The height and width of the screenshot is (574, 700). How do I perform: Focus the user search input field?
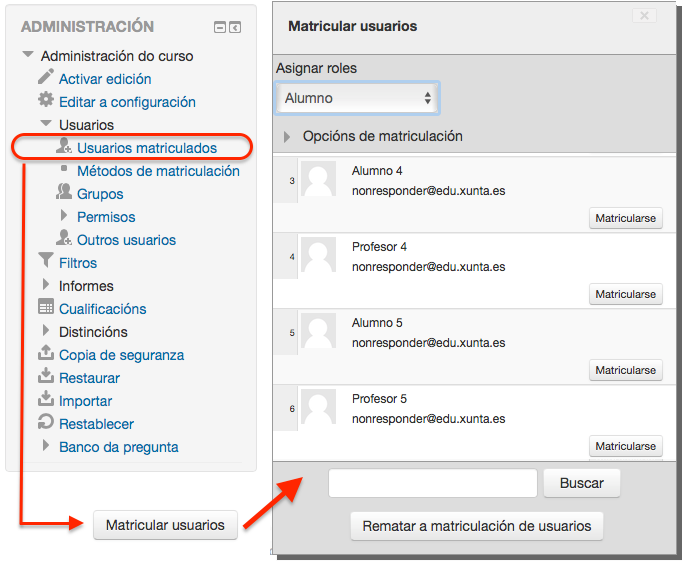[433, 483]
